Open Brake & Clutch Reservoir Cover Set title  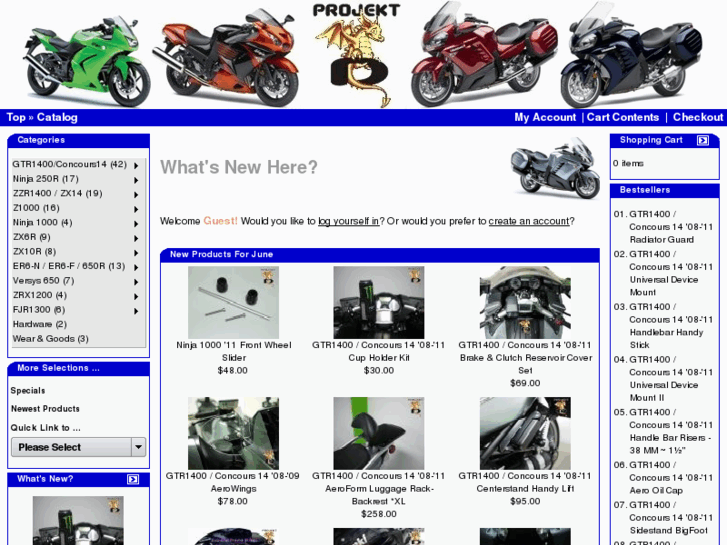(x=525, y=358)
